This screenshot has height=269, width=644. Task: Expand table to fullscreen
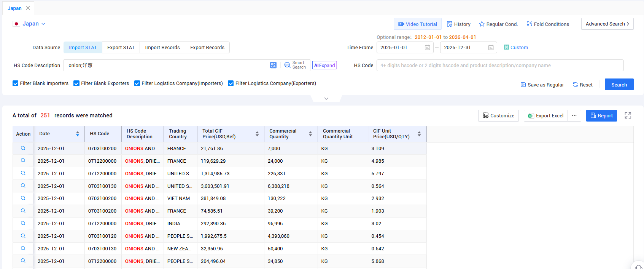628,115
